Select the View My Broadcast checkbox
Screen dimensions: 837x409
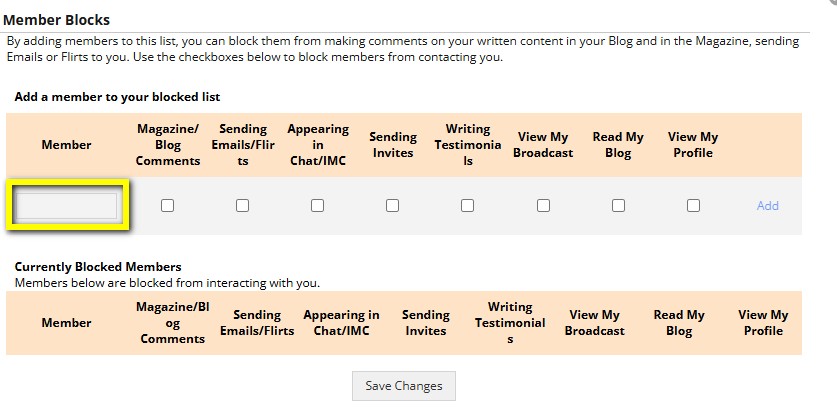point(543,205)
